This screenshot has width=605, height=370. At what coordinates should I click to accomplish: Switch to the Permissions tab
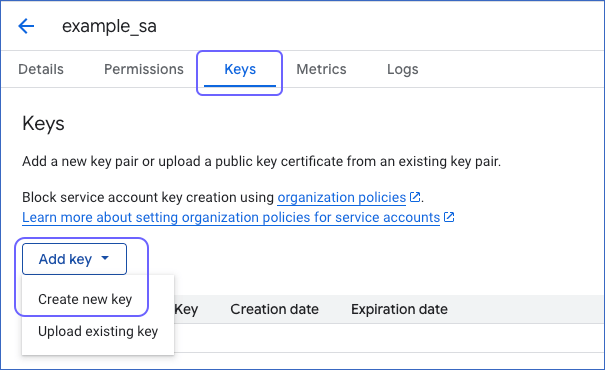pos(144,69)
